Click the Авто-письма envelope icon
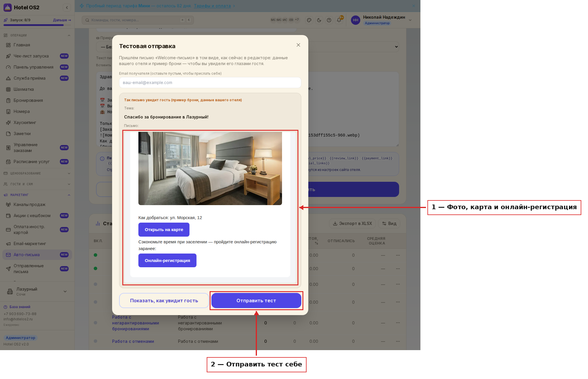The height and width of the screenshot is (379, 588). pos(8,255)
